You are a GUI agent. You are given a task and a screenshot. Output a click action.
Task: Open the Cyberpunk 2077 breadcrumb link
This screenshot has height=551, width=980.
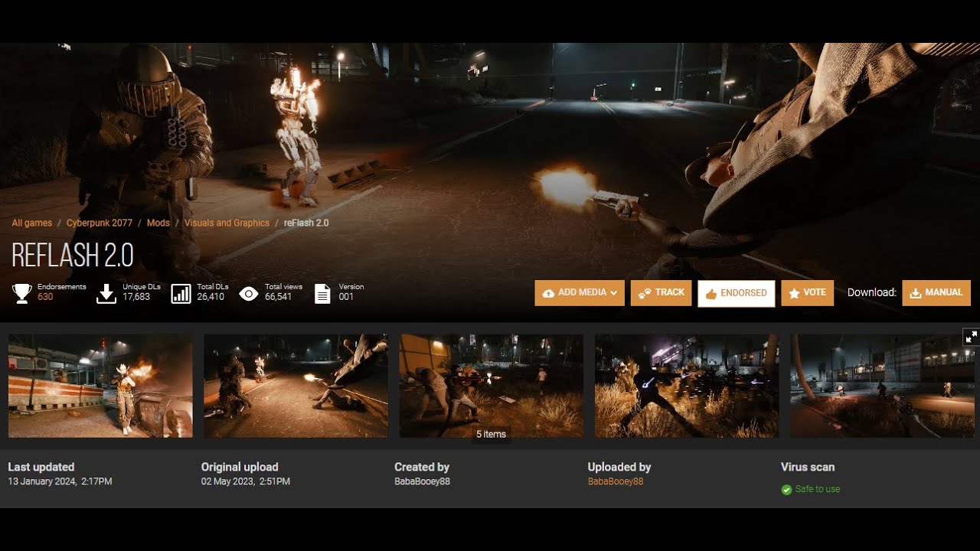click(100, 223)
